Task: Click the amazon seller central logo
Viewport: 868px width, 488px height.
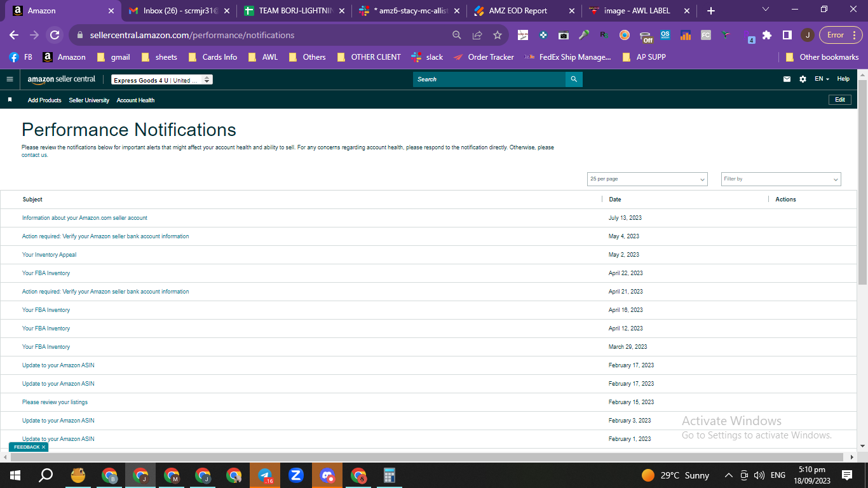Action: pos(62,79)
